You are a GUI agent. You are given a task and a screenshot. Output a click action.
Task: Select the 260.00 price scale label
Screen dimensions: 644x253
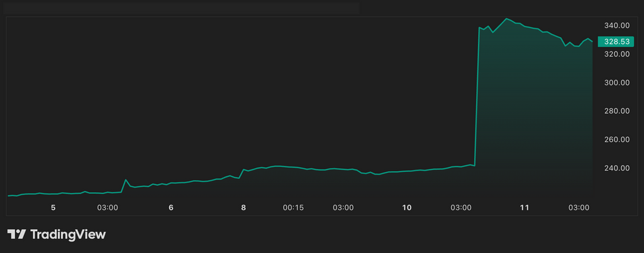click(616, 139)
